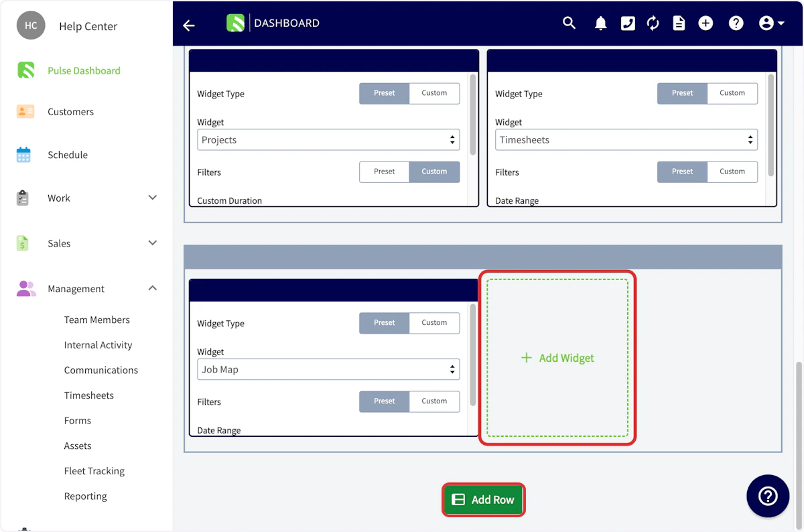Open Fleet Tracking page
The height and width of the screenshot is (532, 804).
[94, 471]
